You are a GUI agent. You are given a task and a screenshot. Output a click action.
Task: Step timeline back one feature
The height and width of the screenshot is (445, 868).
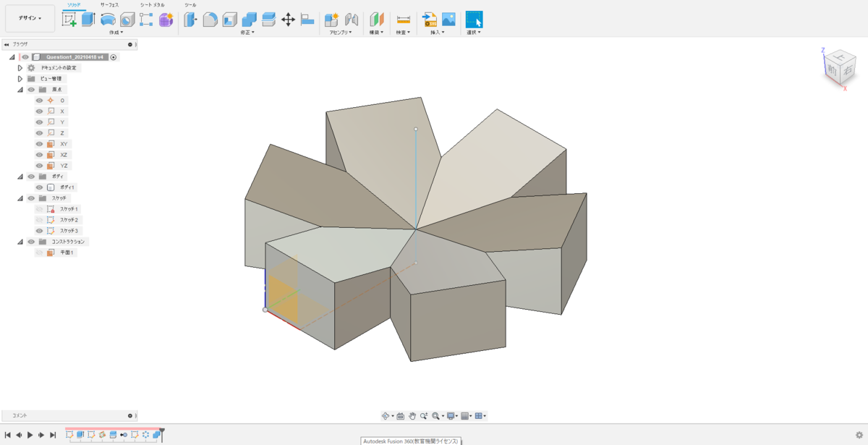click(x=18, y=435)
